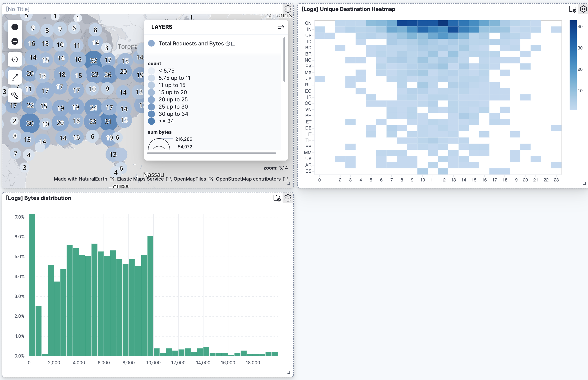The image size is (588, 380).
Task: Collapse the Layers flyout panel
Action: 280,27
